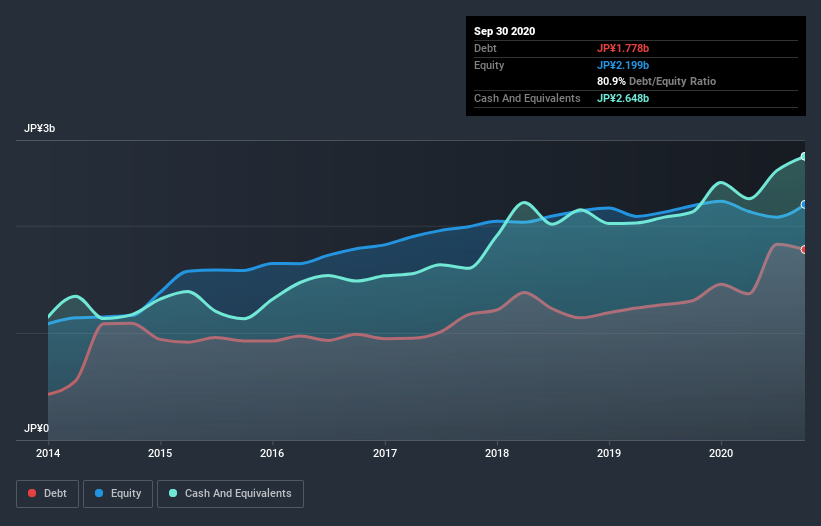Click the 2015 axis label
Image resolution: width=821 pixels, height=526 pixels.
(160, 453)
